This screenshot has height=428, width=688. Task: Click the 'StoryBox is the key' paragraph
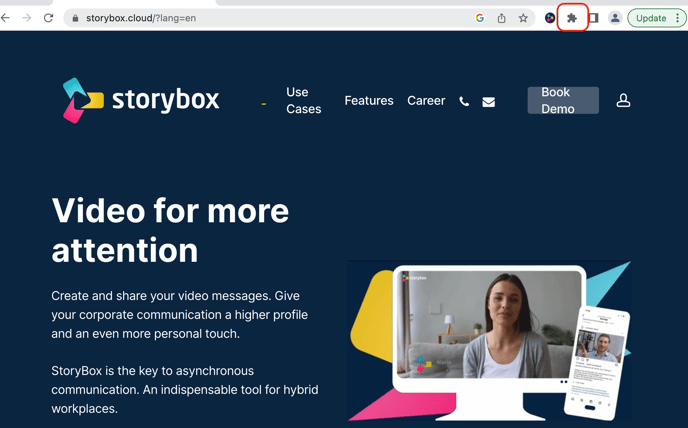185,390
